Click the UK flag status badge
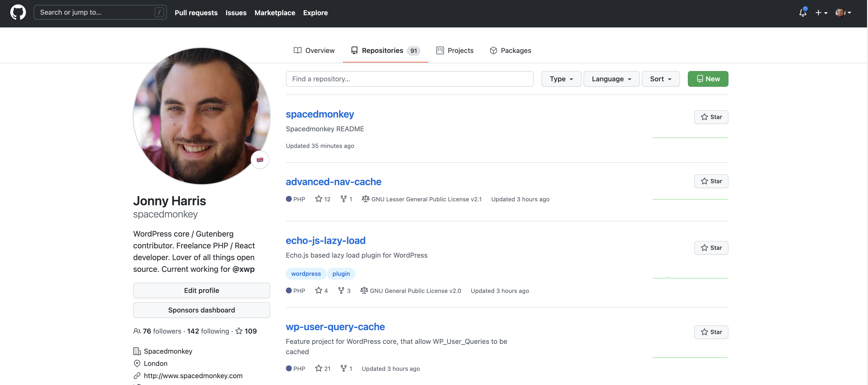Screen dimensions: 868x385 point(260,160)
